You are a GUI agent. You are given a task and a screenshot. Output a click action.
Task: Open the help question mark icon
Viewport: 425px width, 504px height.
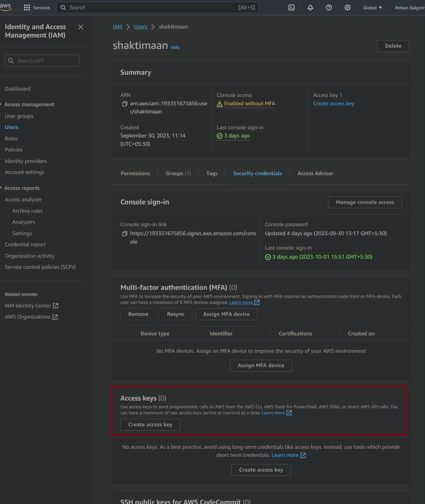click(x=329, y=7)
